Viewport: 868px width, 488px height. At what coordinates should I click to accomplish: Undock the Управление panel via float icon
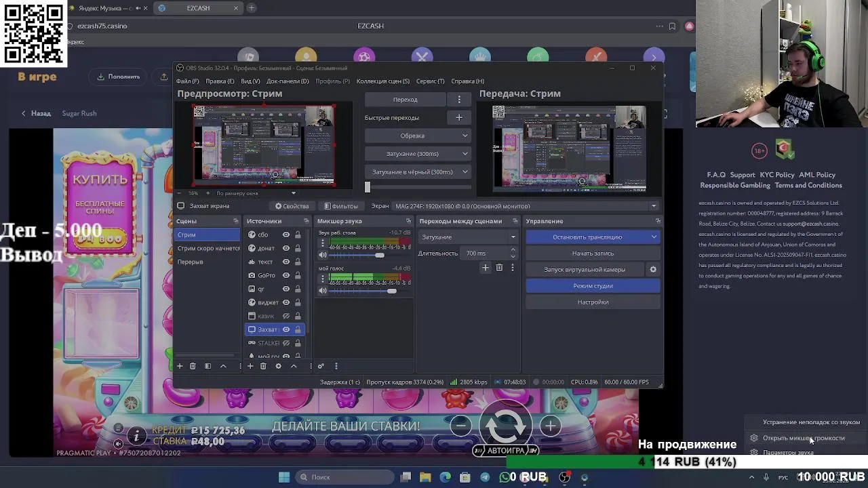coord(658,221)
